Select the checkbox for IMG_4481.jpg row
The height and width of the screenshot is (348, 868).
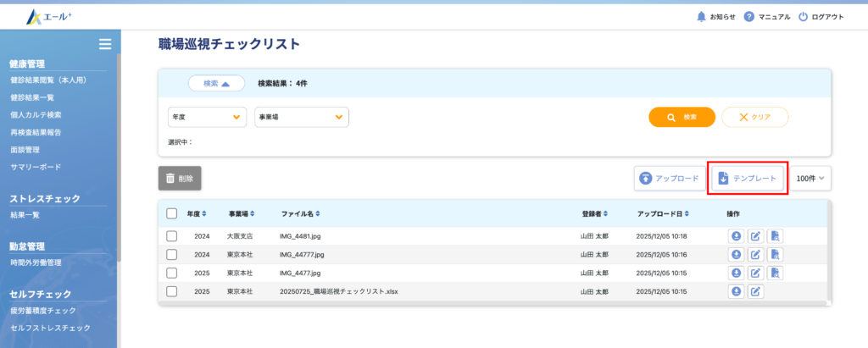click(172, 235)
